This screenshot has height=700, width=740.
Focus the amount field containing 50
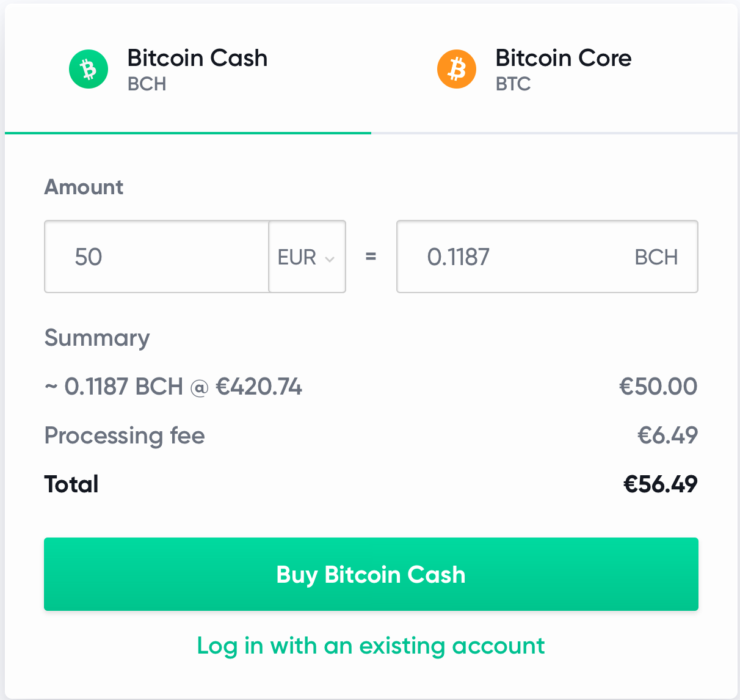157,257
